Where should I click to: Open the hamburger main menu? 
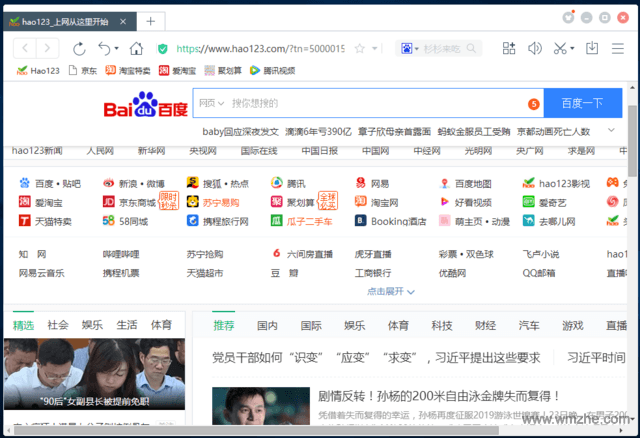[618, 49]
